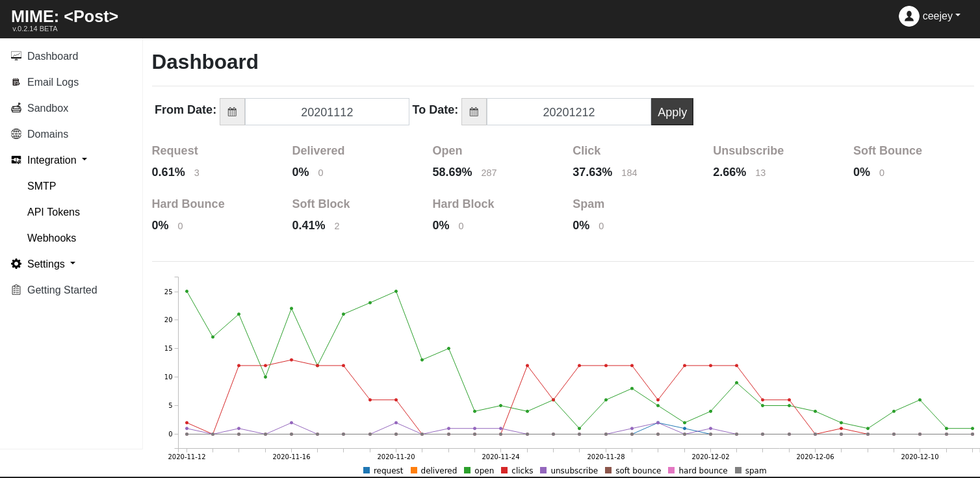Collapse the Integration menu caret
980x478 pixels.
pyautogui.click(x=84, y=159)
